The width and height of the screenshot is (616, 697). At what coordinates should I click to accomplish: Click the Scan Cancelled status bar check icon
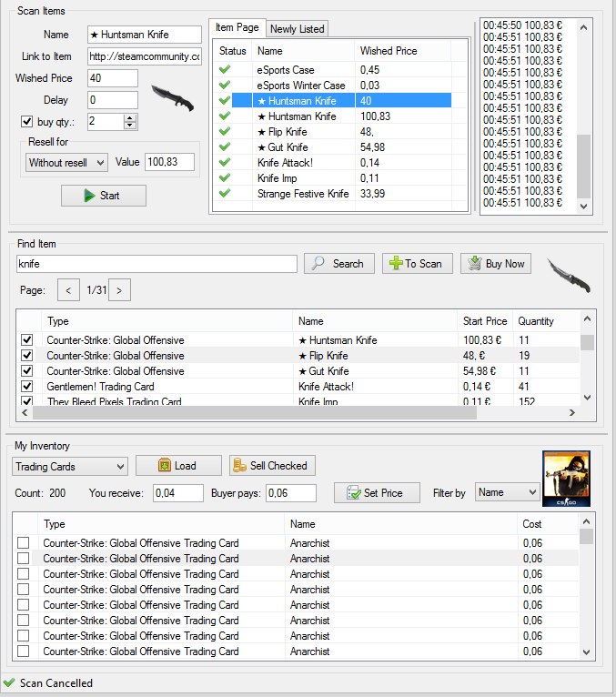tap(9, 682)
